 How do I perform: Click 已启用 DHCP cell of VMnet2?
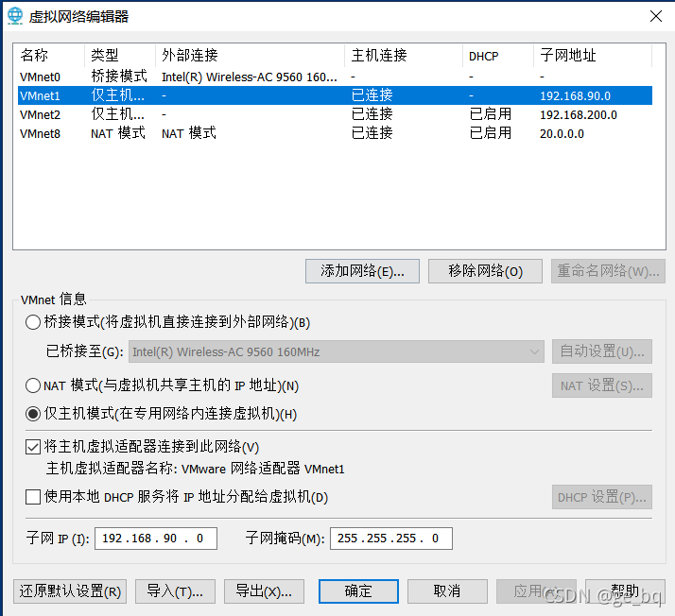click(491, 114)
